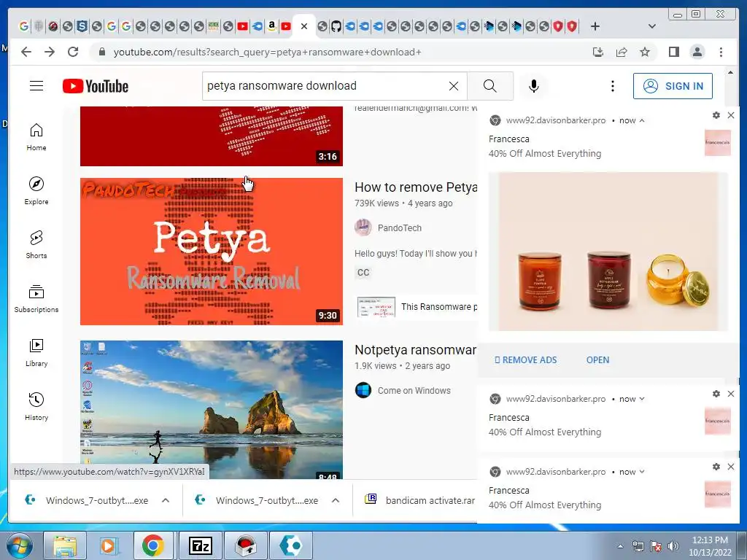Expand the tab search chevron
The width and height of the screenshot is (747, 560).
652,26
